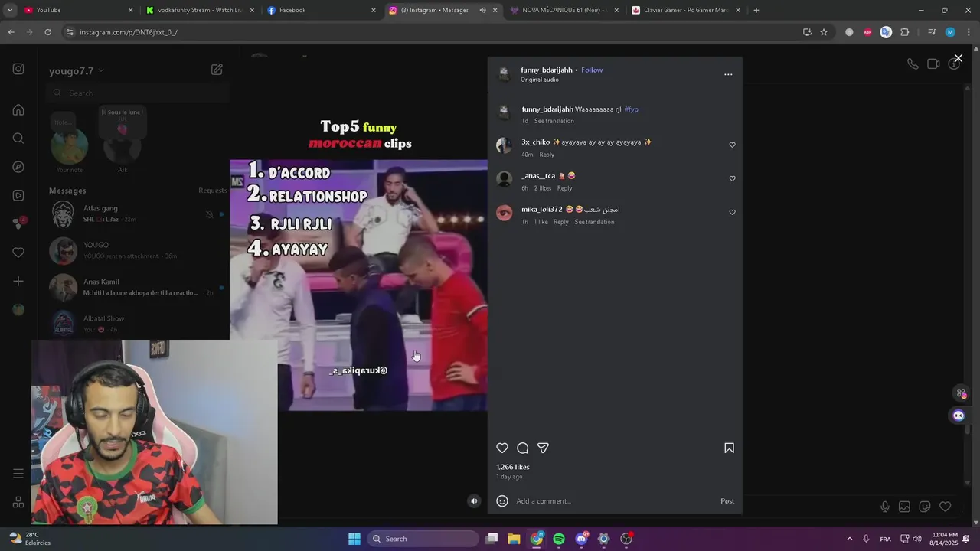980x551 pixels.
Task: Open post more options three dots
Action: click(x=728, y=74)
